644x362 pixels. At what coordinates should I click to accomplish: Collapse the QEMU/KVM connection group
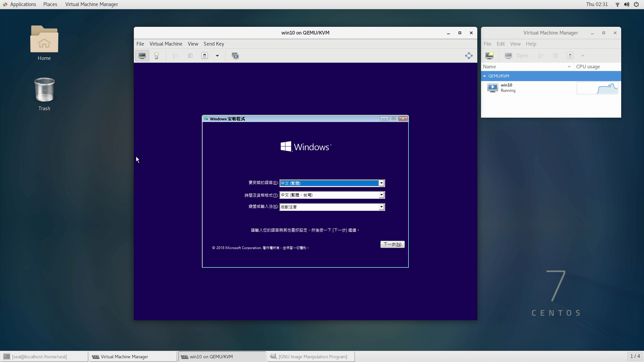click(x=484, y=76)
